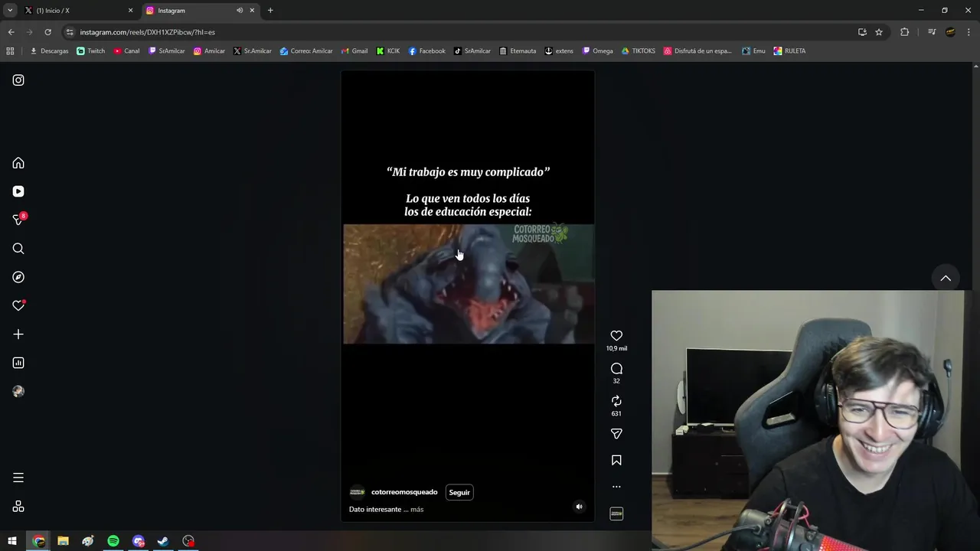Mute the Instagram tab audio
The width and height of the screenshot is (980, 551).
(x=240, y=11)
